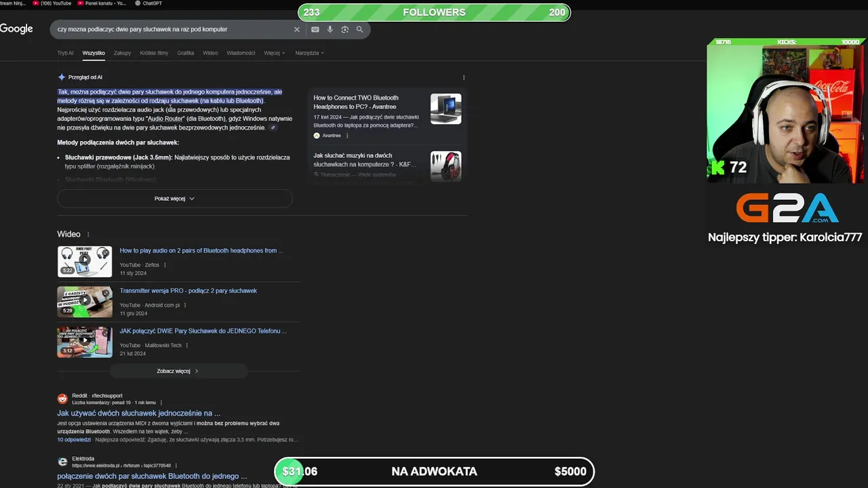868x488 pixels.
Task: Select the Wideo search tab
Action: coord(210,53)
